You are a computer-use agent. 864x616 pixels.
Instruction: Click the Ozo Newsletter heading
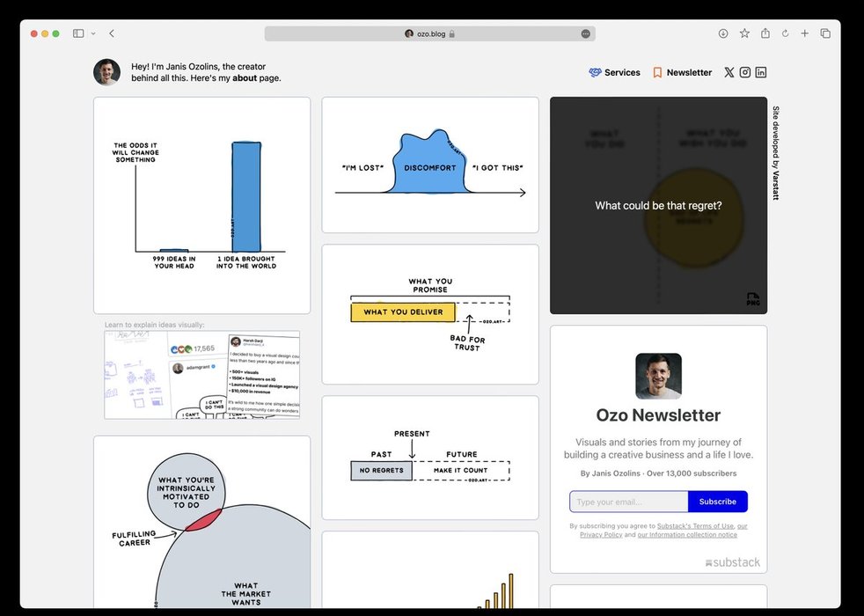click(658, 414)
